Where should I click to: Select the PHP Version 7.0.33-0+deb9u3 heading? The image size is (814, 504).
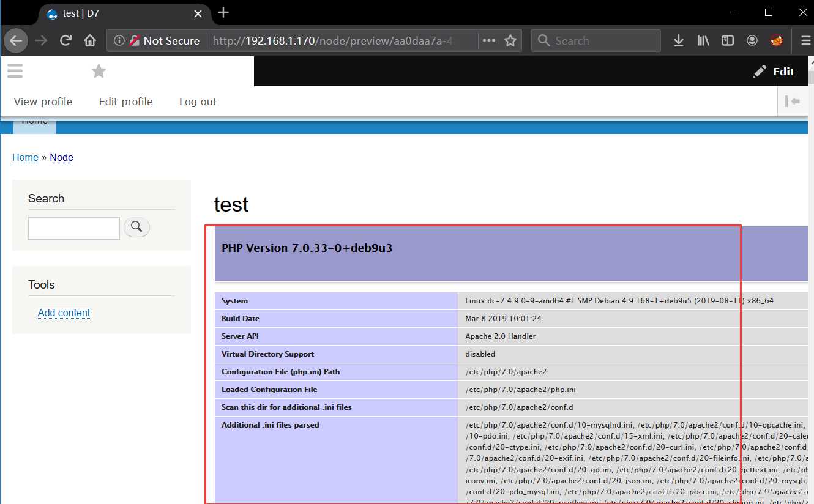tap(307, 248)
